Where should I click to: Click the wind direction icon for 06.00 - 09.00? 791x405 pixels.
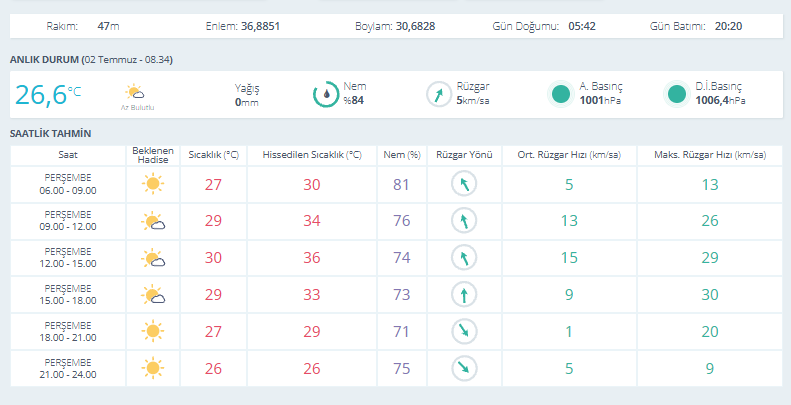pyautogui.click(x=464, y=184)
